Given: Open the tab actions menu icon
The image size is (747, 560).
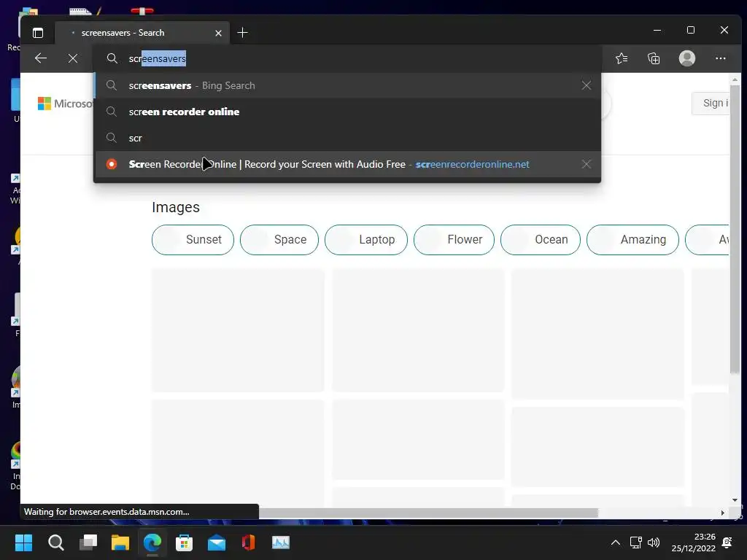Looking at the screenshot, I should click(38, 33).
